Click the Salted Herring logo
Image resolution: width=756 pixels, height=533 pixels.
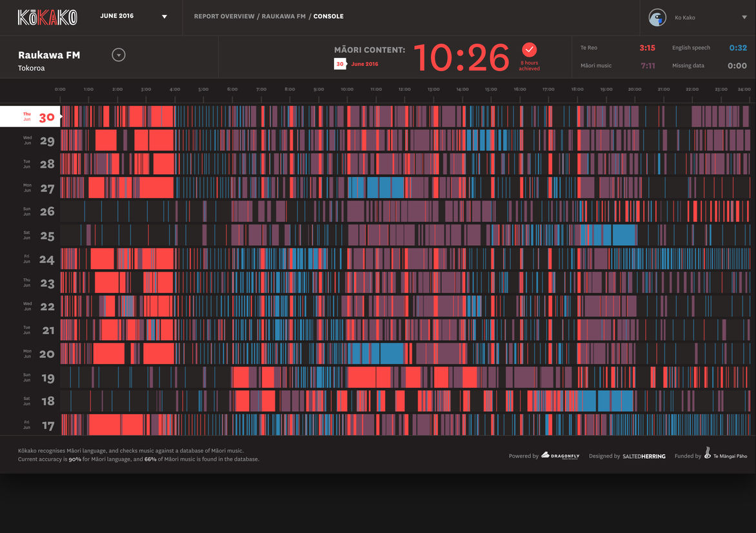click(644, 456)
